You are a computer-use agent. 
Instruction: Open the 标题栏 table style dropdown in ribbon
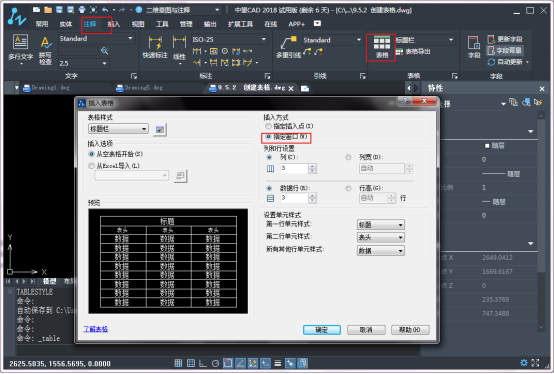(425, 40)
